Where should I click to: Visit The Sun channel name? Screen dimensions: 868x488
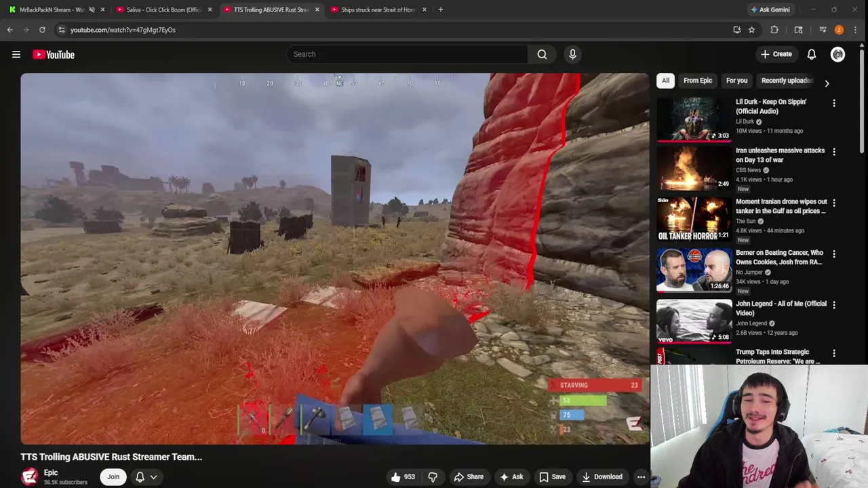(745, 221)
